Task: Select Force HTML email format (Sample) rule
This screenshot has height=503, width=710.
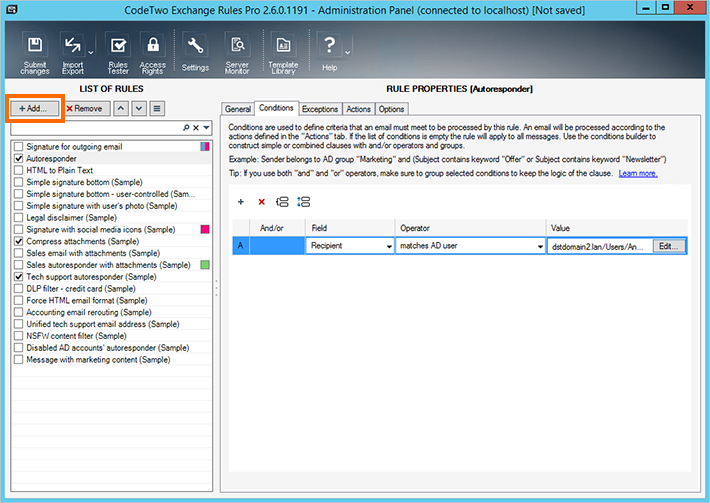Action: click(x=86, y=301)
